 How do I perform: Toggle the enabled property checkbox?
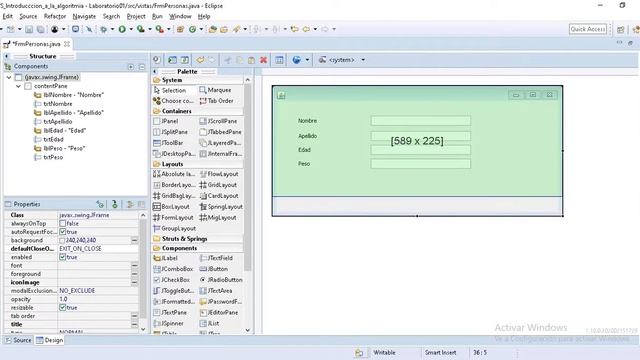click(x=62, y=257)
